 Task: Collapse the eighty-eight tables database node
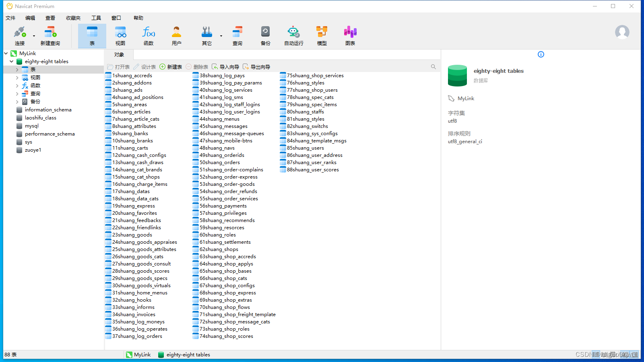[12, 61]
